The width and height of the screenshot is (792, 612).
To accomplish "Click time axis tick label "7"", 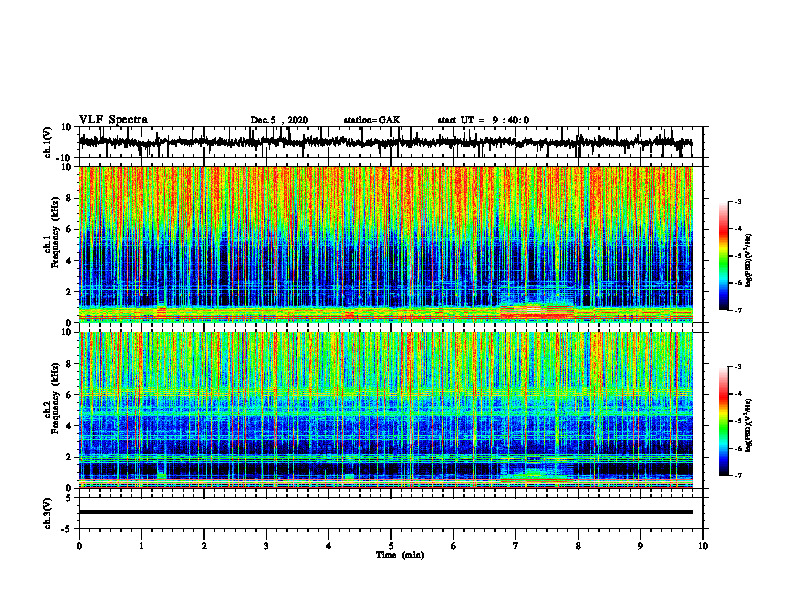I will tap(516, 546).
